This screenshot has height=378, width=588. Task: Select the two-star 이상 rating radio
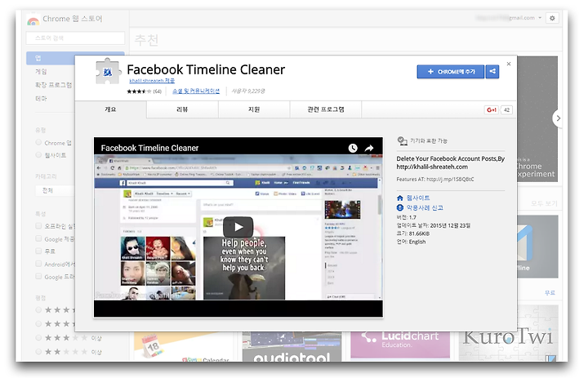(x=38, y=351)
